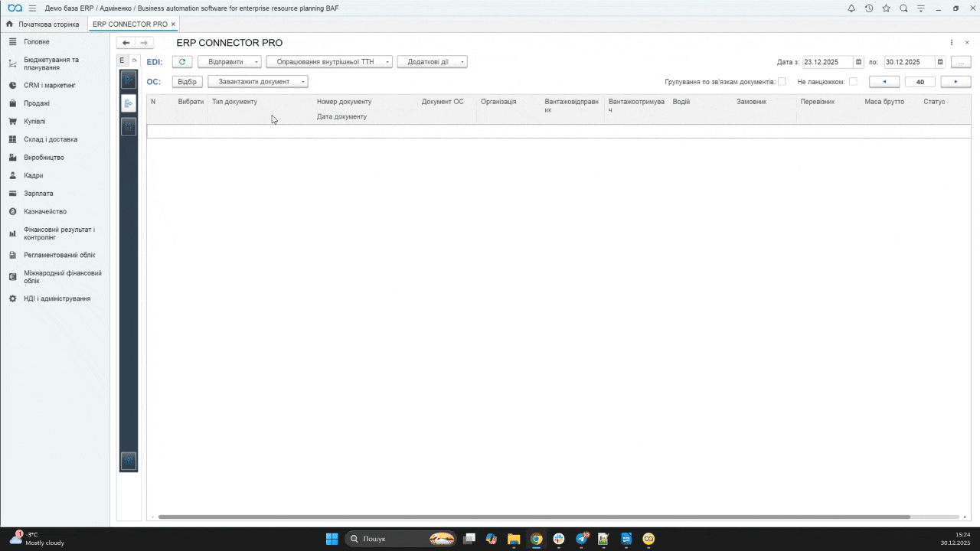Open the service settings icon in the title bar

[921, 8]
